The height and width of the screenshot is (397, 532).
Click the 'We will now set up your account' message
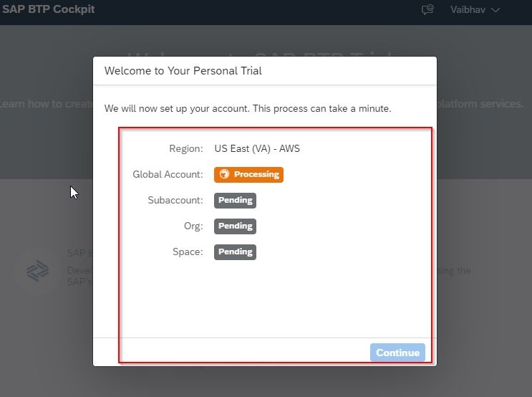click(x=248, y=108)
